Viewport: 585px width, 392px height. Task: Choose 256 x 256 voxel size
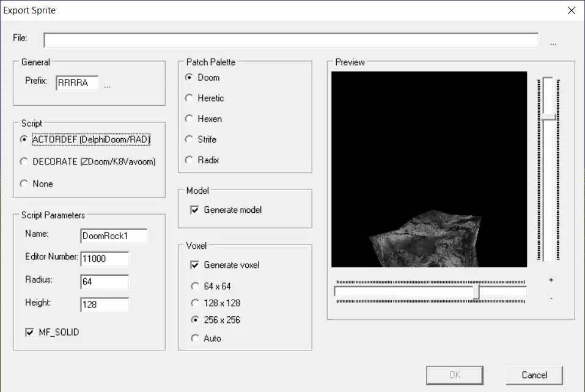pos(216,320)
